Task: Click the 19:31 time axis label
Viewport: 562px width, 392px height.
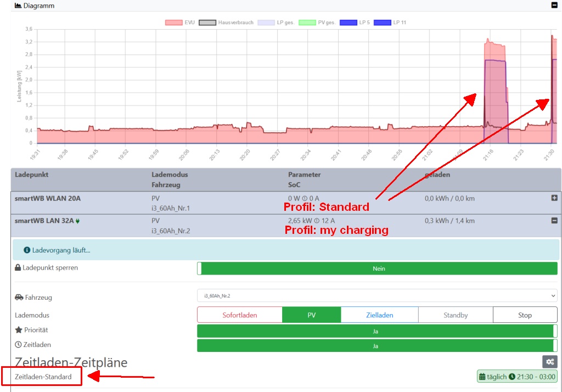Action: coord(35,155)
